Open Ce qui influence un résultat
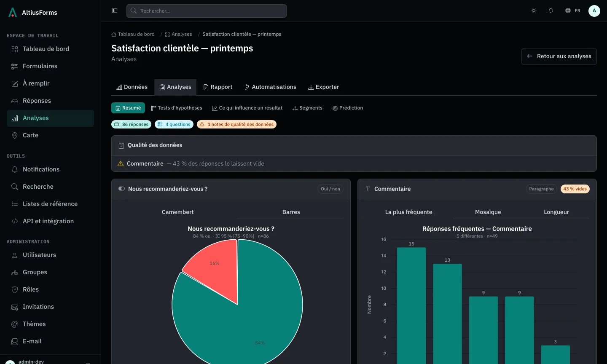 click(x=247, y=108)
